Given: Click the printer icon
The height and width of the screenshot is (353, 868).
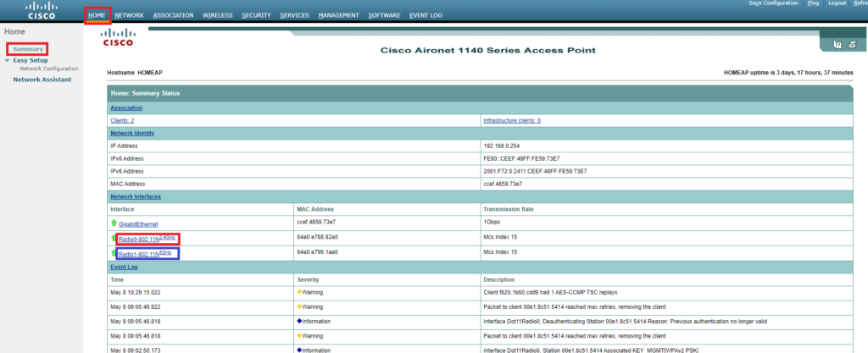Looking at the screenshot, I should [x=853, y=45].
